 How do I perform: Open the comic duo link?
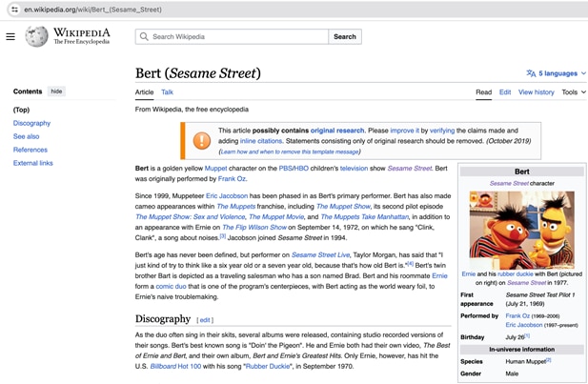click(171, 287)
